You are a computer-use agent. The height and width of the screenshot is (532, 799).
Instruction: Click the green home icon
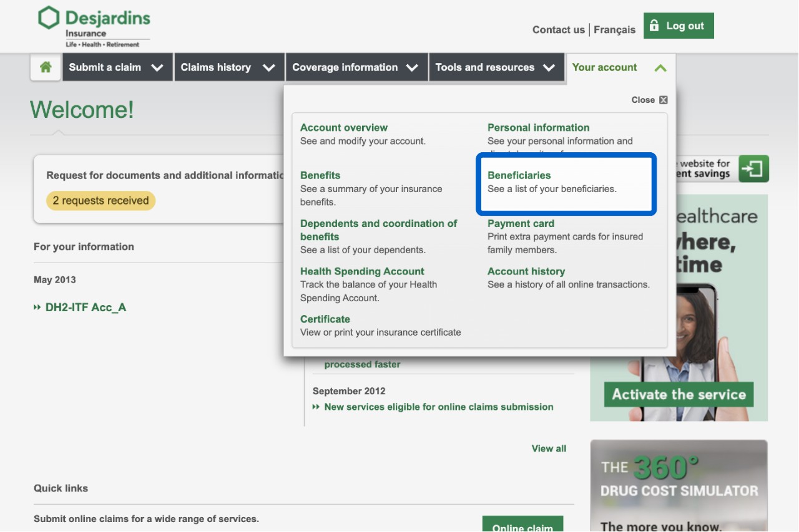46,67
